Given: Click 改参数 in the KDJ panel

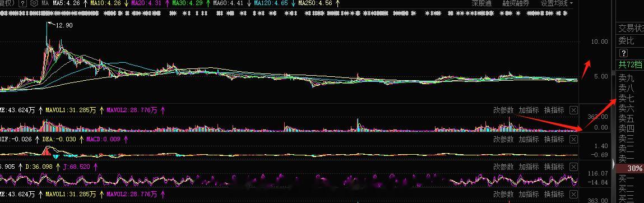Looking at the screenshot, I should [x=503, y=167].
